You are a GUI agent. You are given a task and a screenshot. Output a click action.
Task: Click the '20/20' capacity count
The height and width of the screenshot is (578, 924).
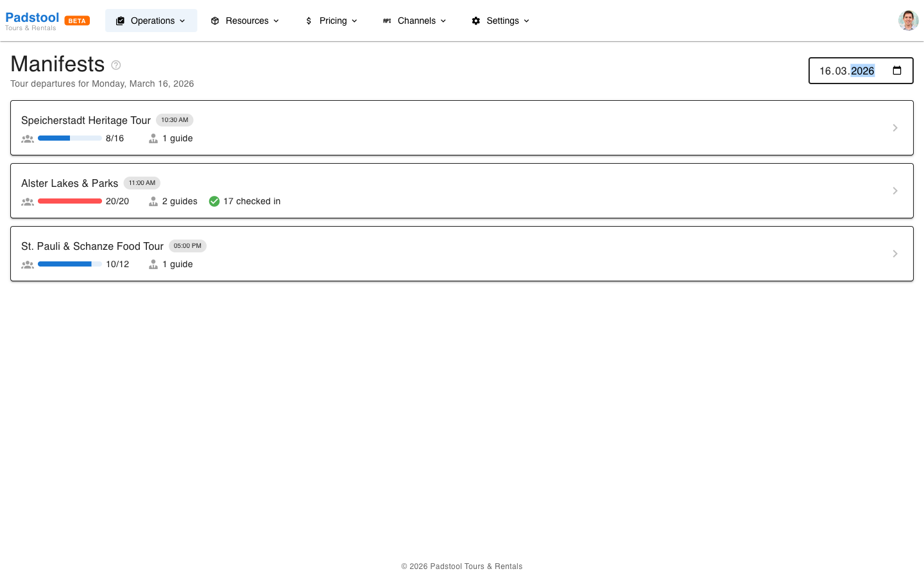point(117,201)
